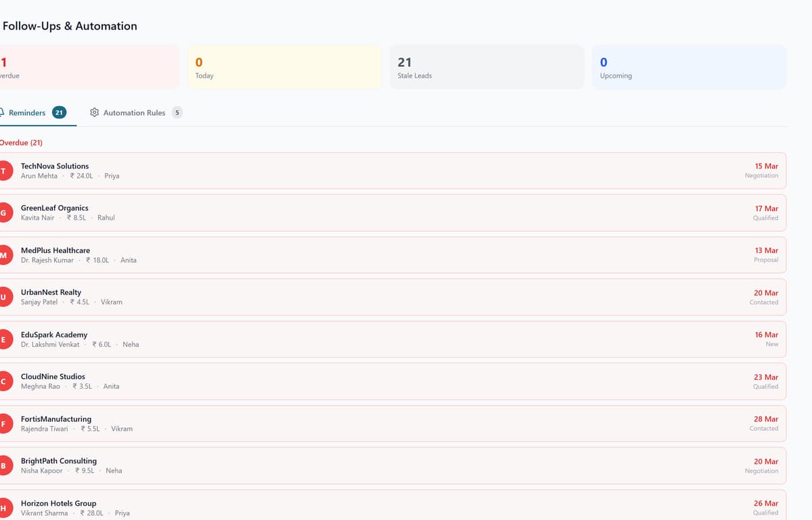This screenshot has height=520, width=812.
Task: Click the Automation Rules count badge 5
Action: pyautogui.click(x=177, y=112)
